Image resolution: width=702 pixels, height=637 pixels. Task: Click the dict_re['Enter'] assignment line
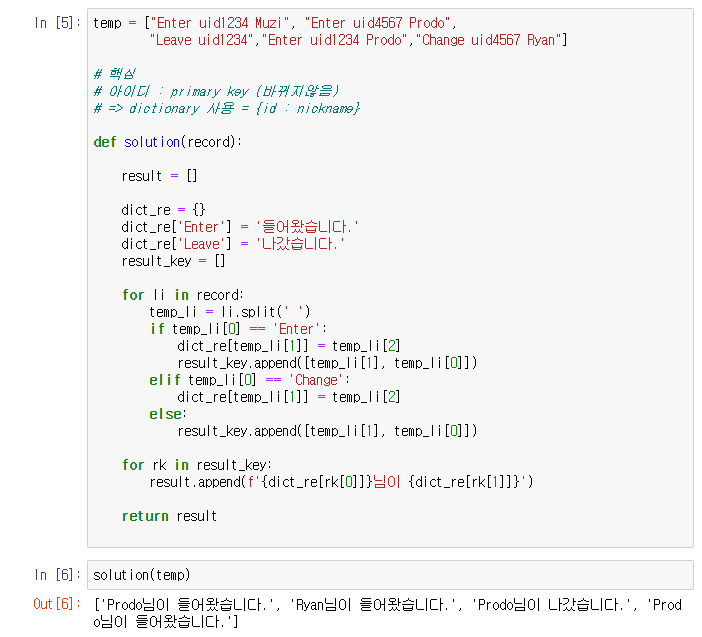[240, 227]
